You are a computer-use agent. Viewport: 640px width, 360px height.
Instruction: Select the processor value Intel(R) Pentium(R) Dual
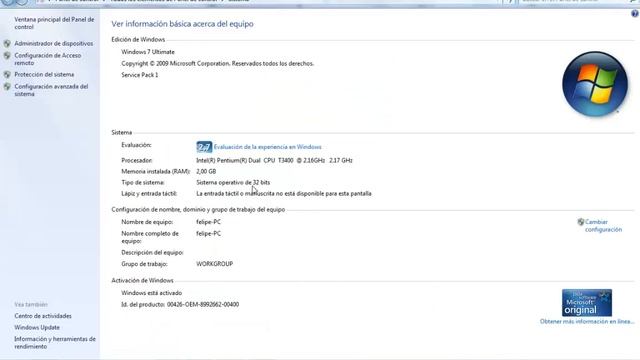click(274, 160)
